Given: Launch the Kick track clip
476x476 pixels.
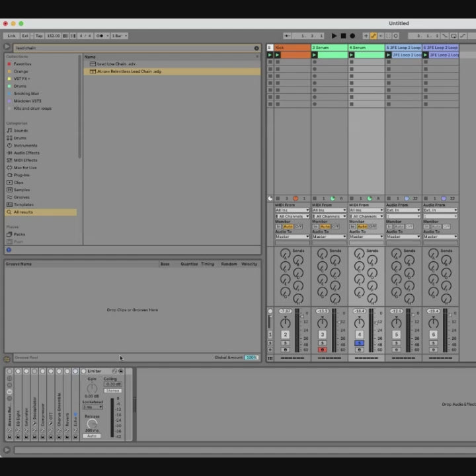Looking at the screenshot, I should tap(278, 56).
